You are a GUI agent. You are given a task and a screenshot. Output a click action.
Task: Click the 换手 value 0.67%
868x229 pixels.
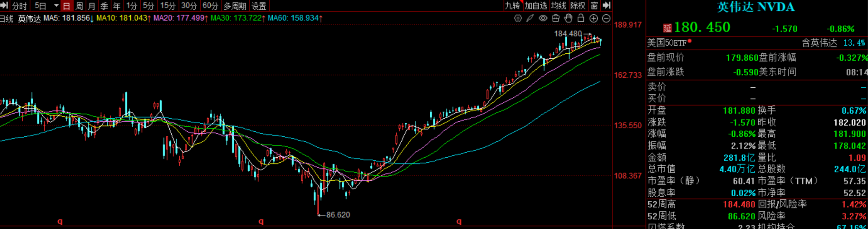tap(854, 111)
